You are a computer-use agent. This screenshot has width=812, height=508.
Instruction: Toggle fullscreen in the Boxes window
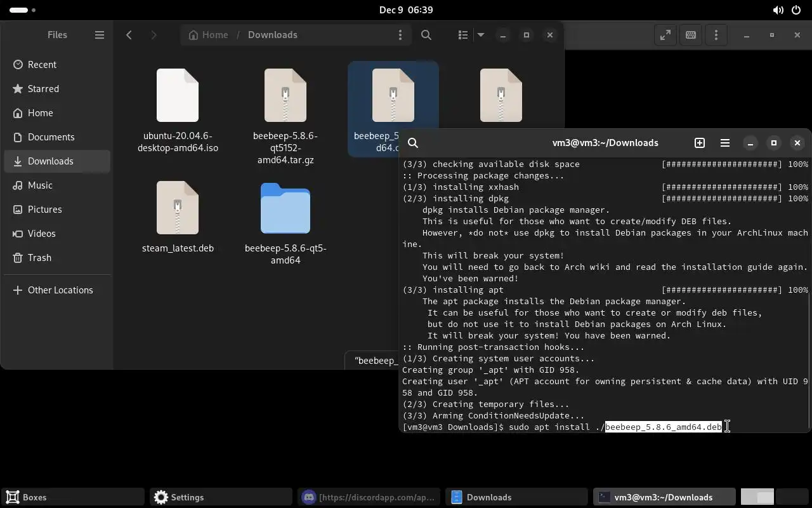(x=665, y=35)
